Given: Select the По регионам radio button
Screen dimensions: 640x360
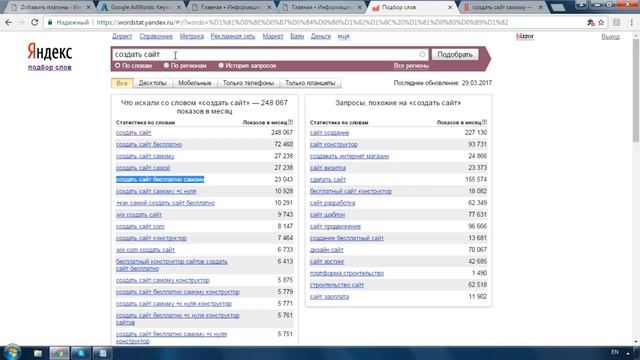Looking at the screenshot, I should click(166, 65).
